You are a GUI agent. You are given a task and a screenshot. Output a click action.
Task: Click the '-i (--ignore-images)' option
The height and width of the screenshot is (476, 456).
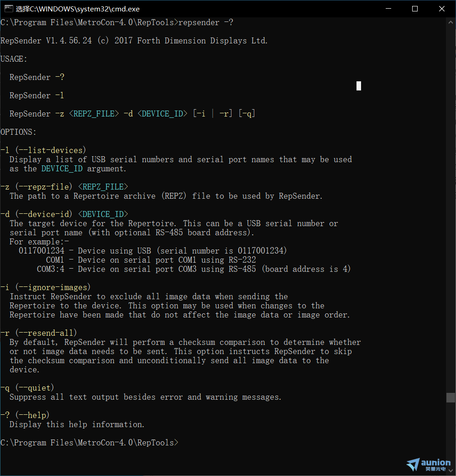click(46, 287)
